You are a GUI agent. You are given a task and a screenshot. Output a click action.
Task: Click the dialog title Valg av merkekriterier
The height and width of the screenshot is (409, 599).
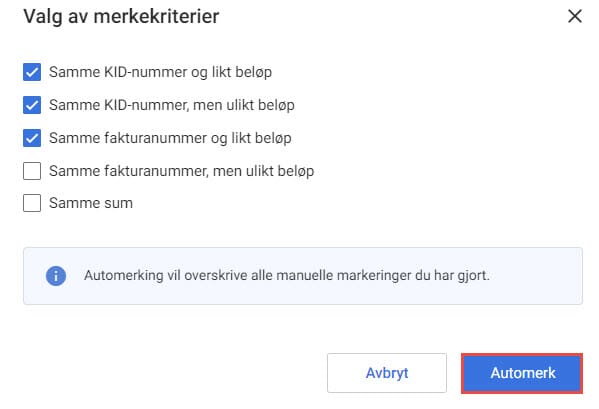click(x=121, y=16)
